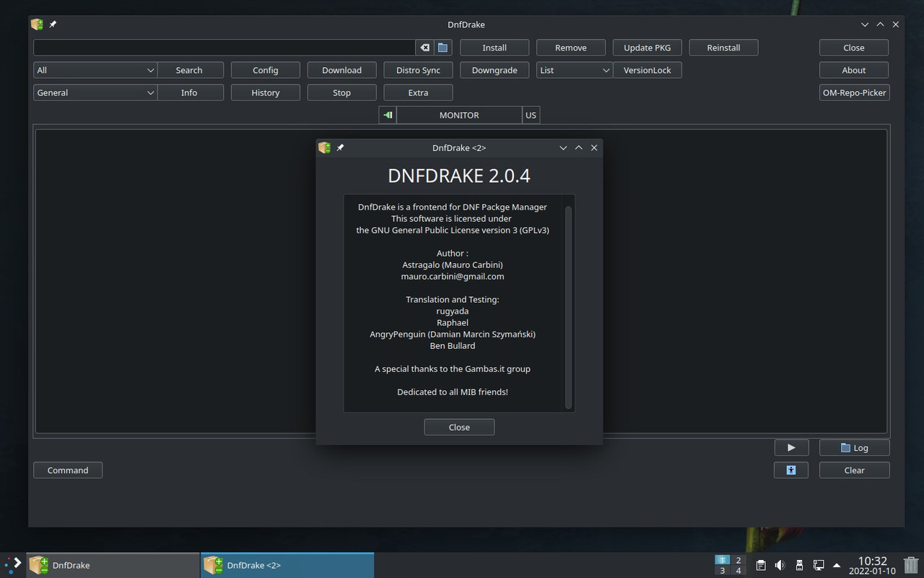
Task: Open the application launcher in the taskbar
Action: (13, 565)
